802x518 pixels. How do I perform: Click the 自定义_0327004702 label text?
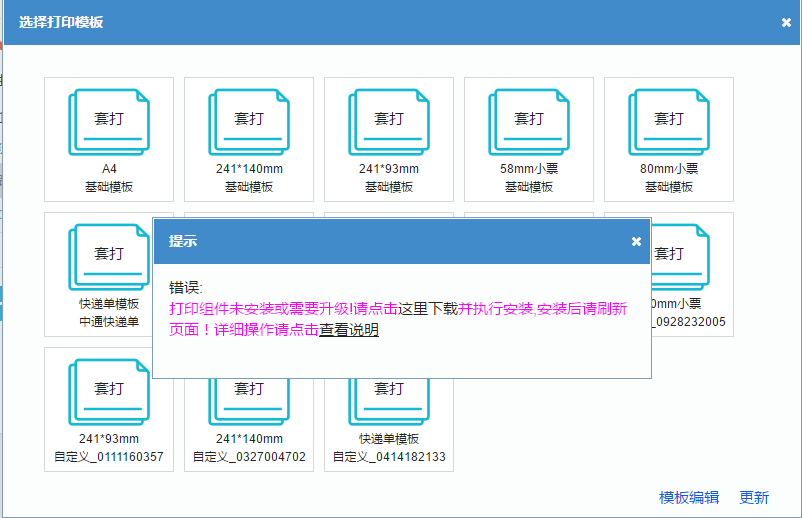(249, 457)
